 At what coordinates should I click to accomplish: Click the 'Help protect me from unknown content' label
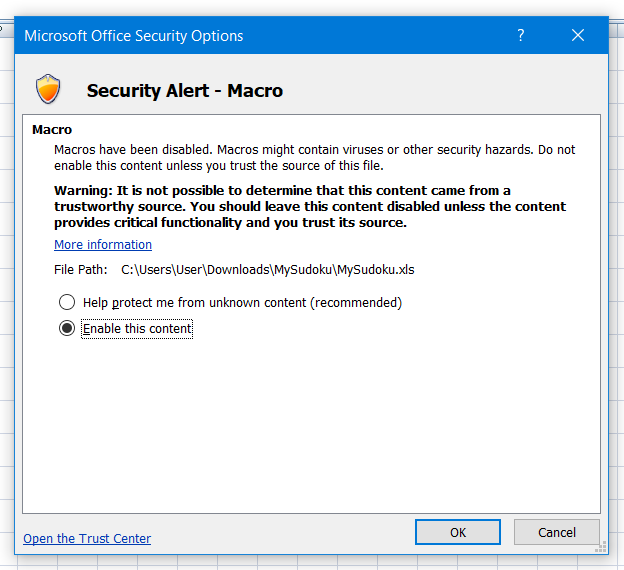(242, 302)
